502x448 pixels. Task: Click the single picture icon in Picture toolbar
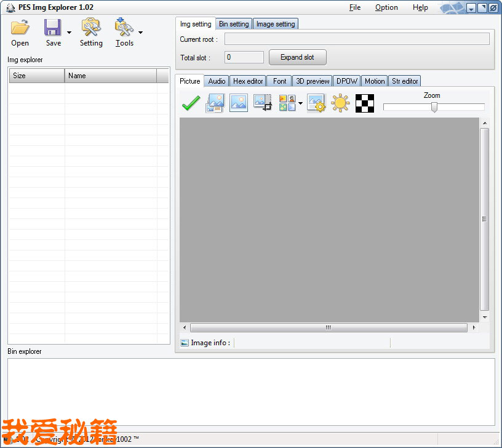(x=239, y=103)
